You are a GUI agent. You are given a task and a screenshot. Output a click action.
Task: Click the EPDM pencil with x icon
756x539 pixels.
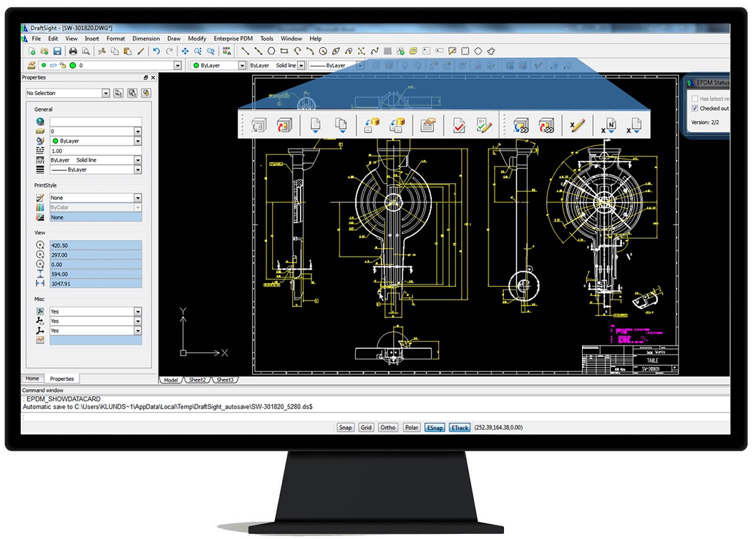576,125
